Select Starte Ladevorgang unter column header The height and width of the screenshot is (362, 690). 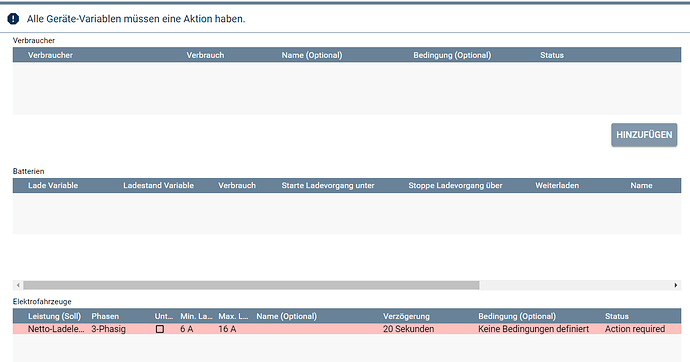click(328, 185)
